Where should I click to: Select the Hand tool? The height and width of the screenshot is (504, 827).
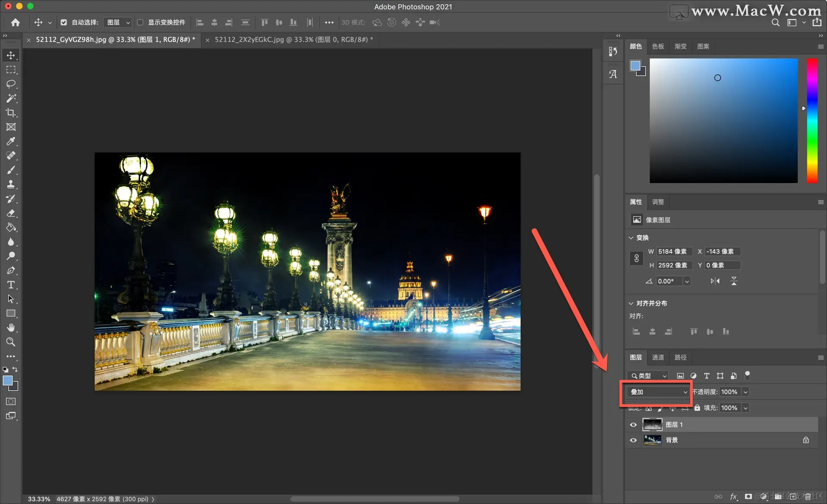[11, 328]
